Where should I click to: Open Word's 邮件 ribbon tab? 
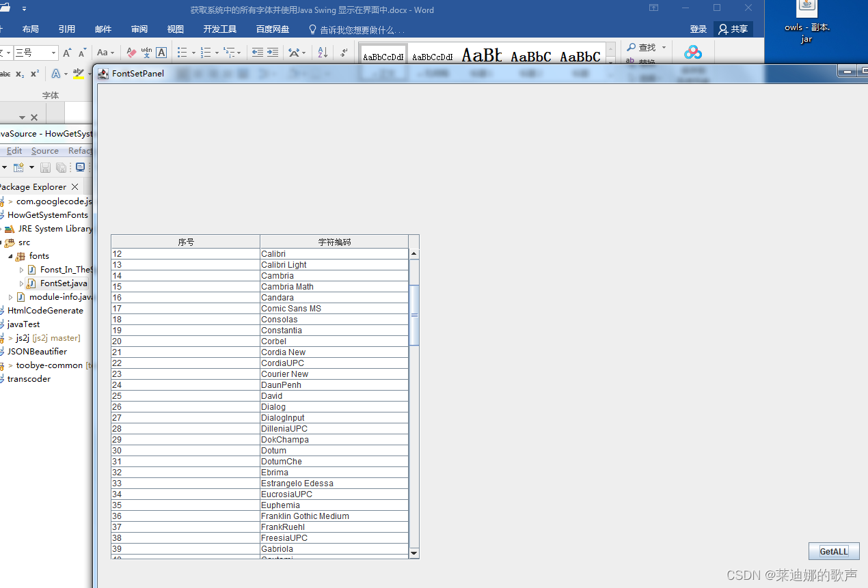coord(103,29)
